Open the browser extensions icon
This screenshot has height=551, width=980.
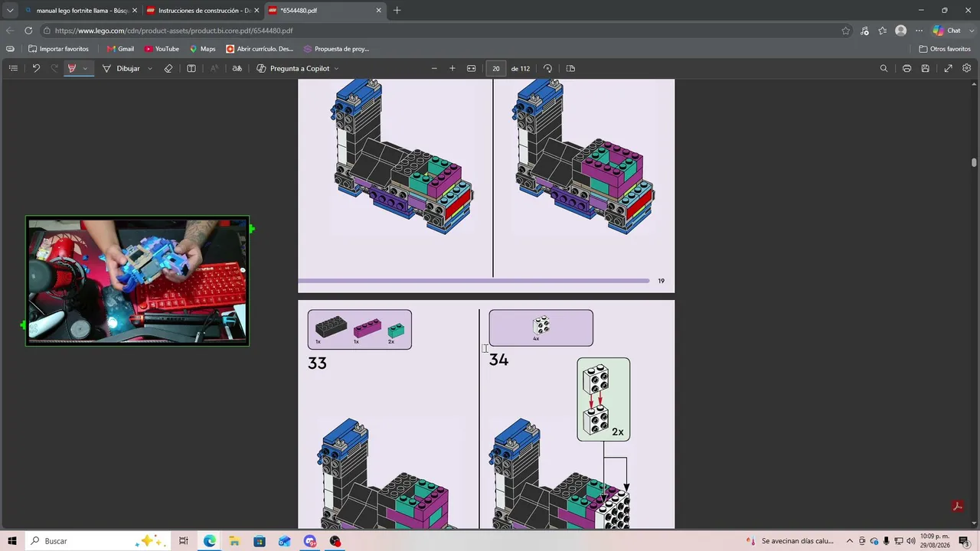tap(864, 31)
